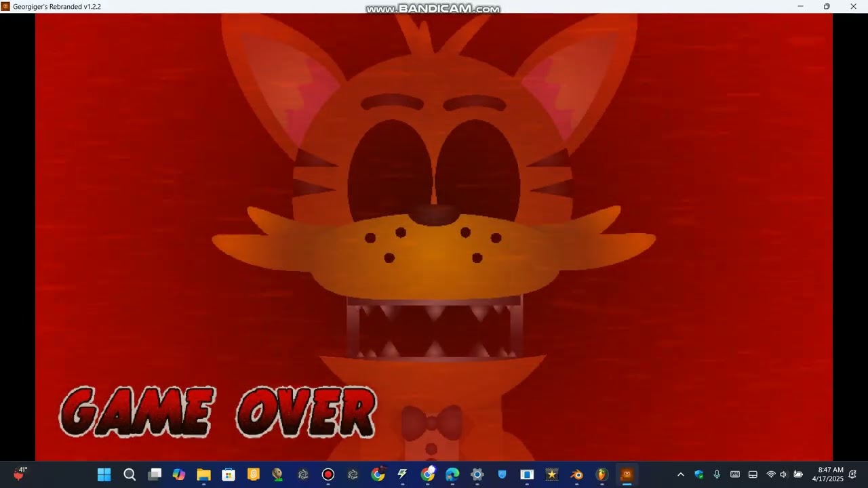Viewport: 868px width, 488px height.
Task: Maximize or restore the game window
Action: [827, 6]
